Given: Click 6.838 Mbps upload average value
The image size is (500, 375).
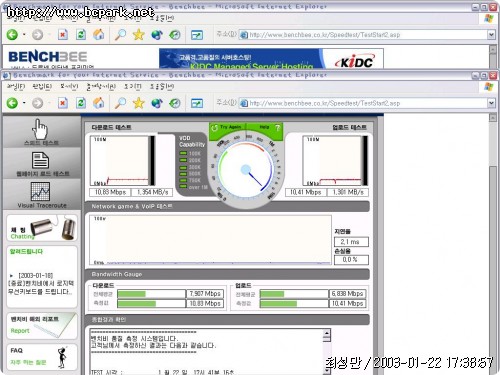Looking at the screenshot, I should (347, 294).
